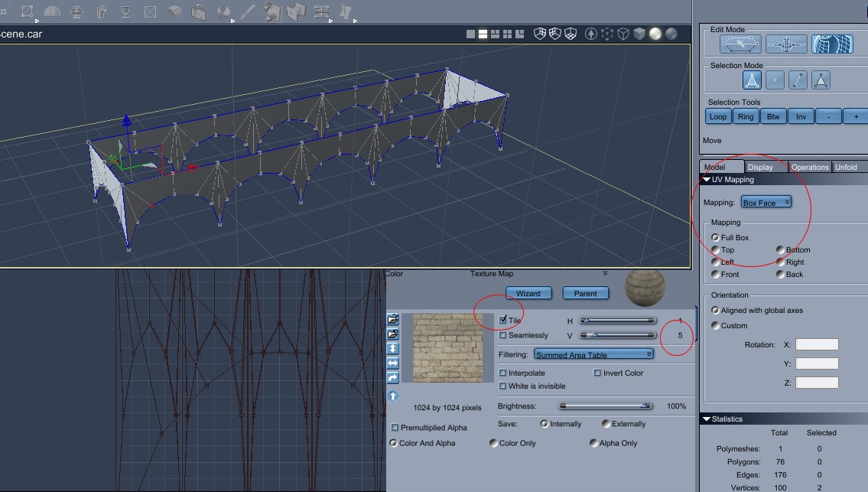The height and width of the screenshot is (492, 868).
Task: Click the Wizard button
Action: click(x=528, y=293)
